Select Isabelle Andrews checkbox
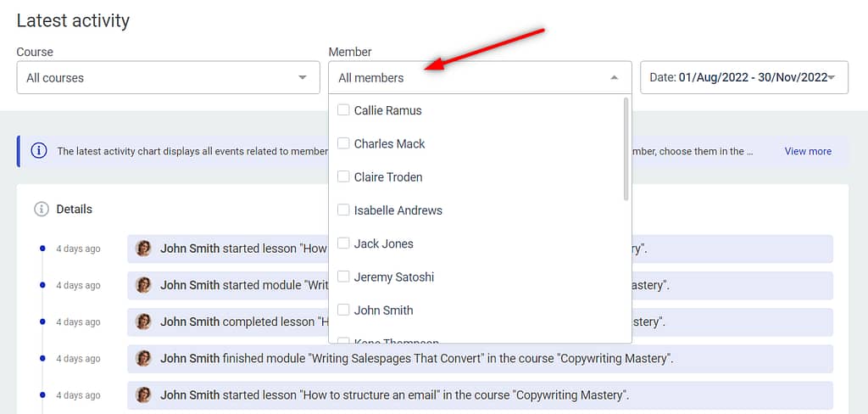This screenshot has width=868, height=414. tap(343, 210)
